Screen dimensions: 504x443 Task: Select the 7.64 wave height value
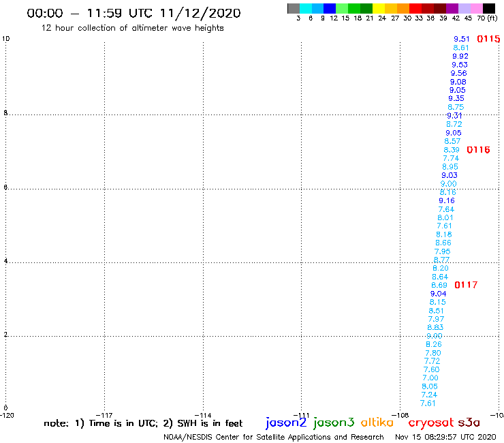pyautogui.click(x=446, y=209)
